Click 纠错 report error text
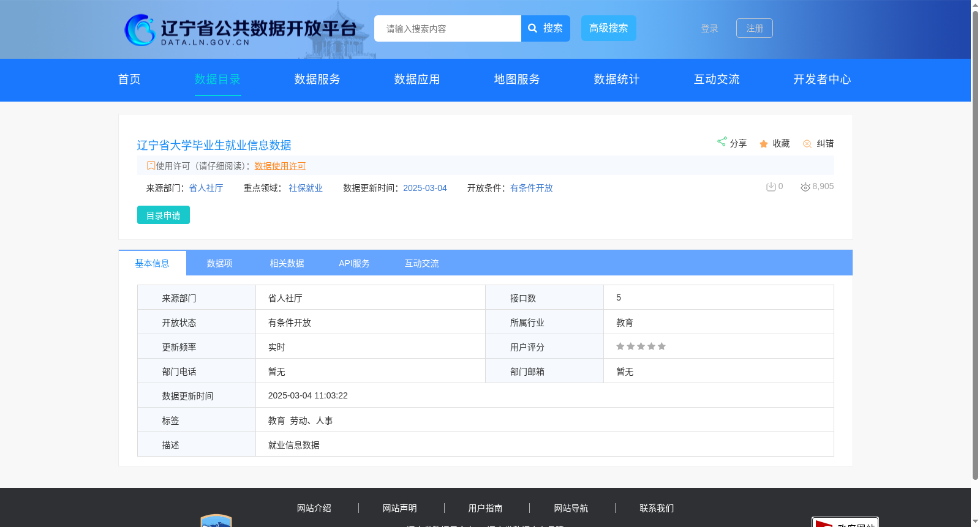Image resolution: width=980 pixels, height=527 pixels. click(x=825, y=143)
